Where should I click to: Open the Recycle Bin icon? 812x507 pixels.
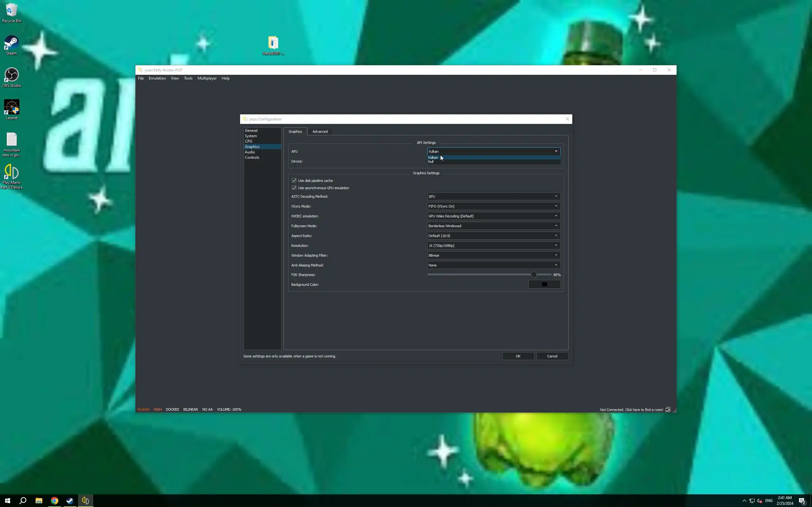pyautogui.click(x=11, y=11)
